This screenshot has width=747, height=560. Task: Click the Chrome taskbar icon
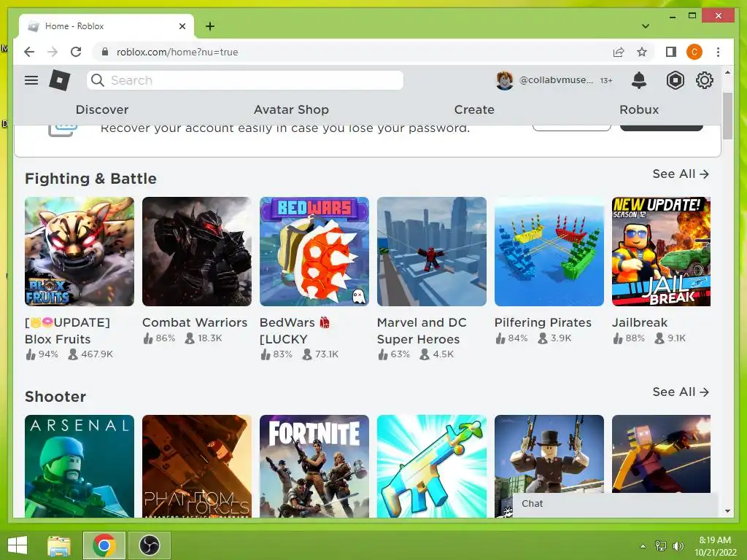104,545
